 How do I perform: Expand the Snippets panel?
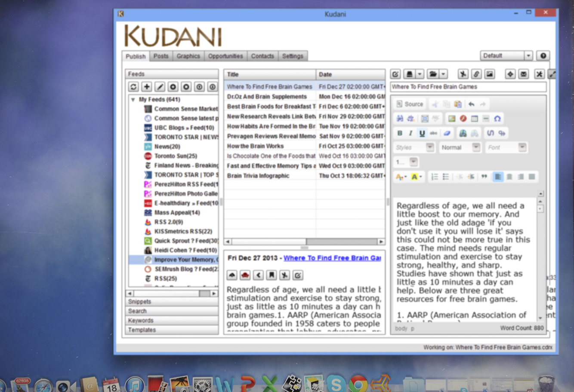[x=172, y=302]
